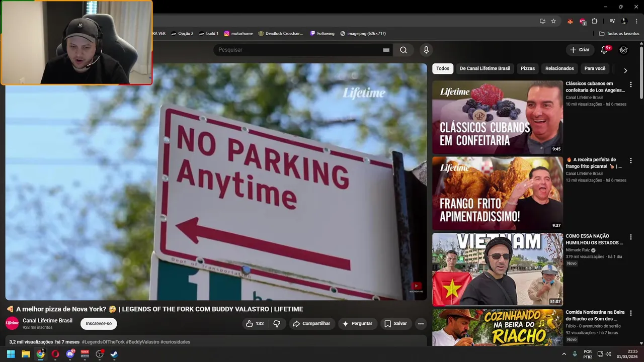Activate voice search microphone
Screen dimensions: 644x362
(426, 50)
